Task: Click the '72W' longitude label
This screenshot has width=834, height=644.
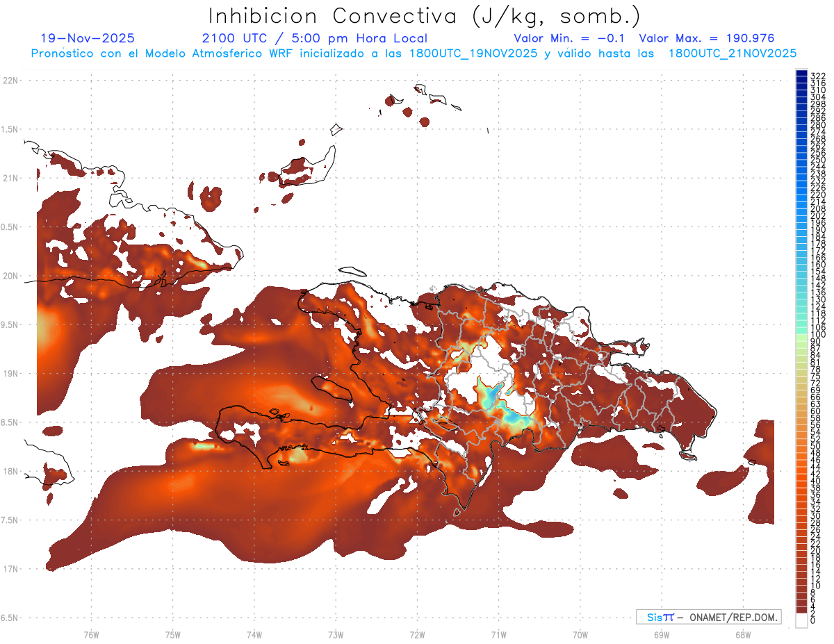Action: pos(417,635)
